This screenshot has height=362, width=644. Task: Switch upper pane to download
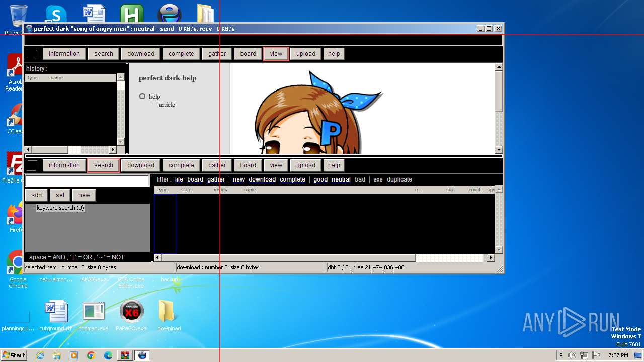(x=141, y=54)
